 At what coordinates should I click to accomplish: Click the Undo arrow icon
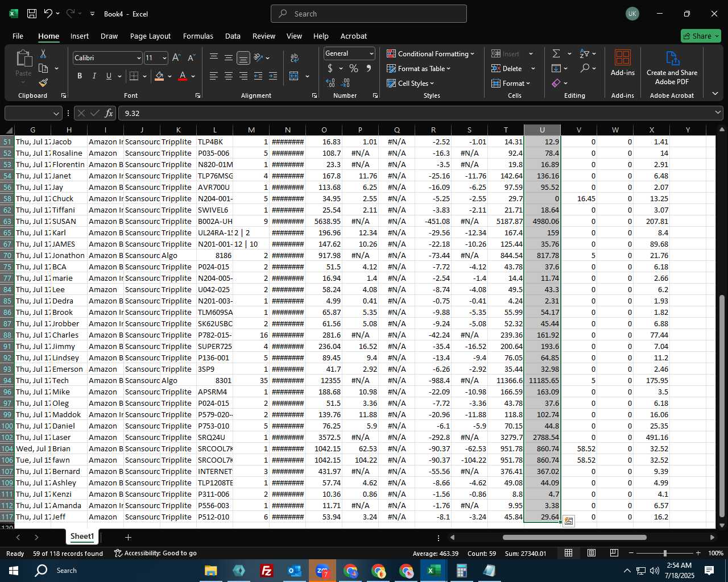(x=48, y=14)
